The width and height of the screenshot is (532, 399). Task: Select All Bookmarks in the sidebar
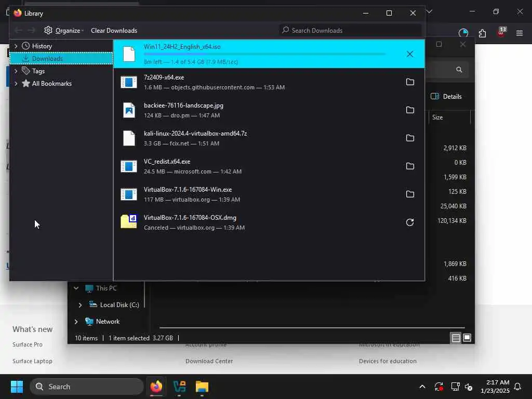tap(52, 84)
